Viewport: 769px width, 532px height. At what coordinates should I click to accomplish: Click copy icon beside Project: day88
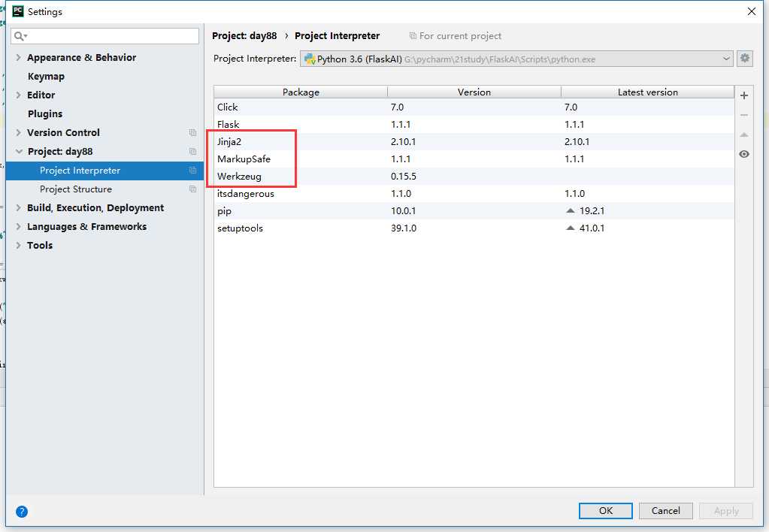(x=192, y=152)
